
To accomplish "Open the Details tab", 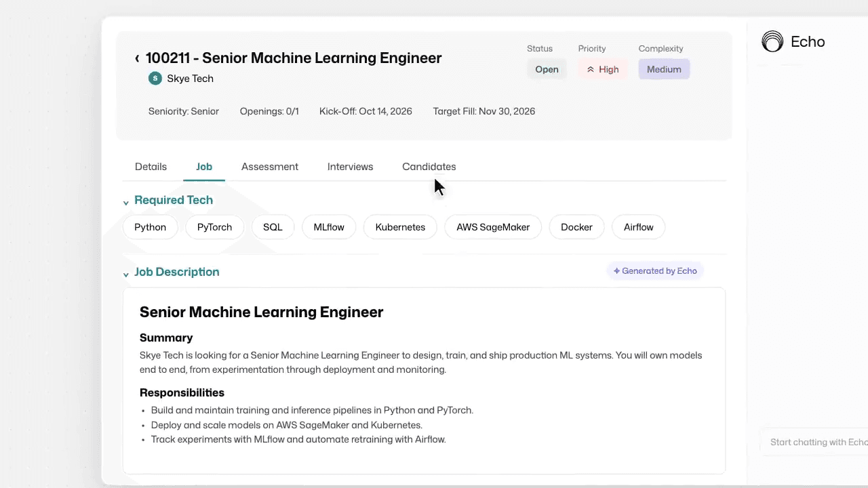I will 151,167.
